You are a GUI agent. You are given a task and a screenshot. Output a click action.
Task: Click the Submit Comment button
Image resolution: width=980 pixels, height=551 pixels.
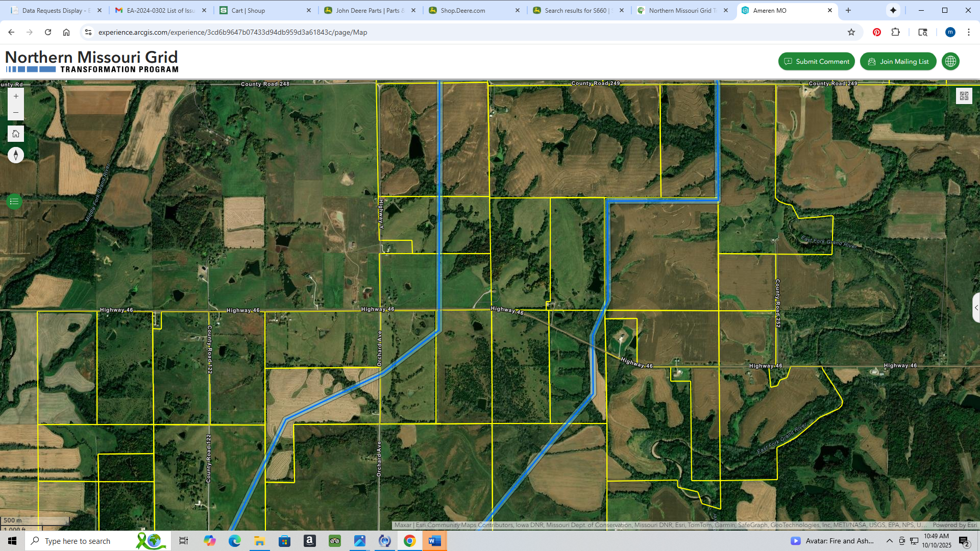coord(816,61)
